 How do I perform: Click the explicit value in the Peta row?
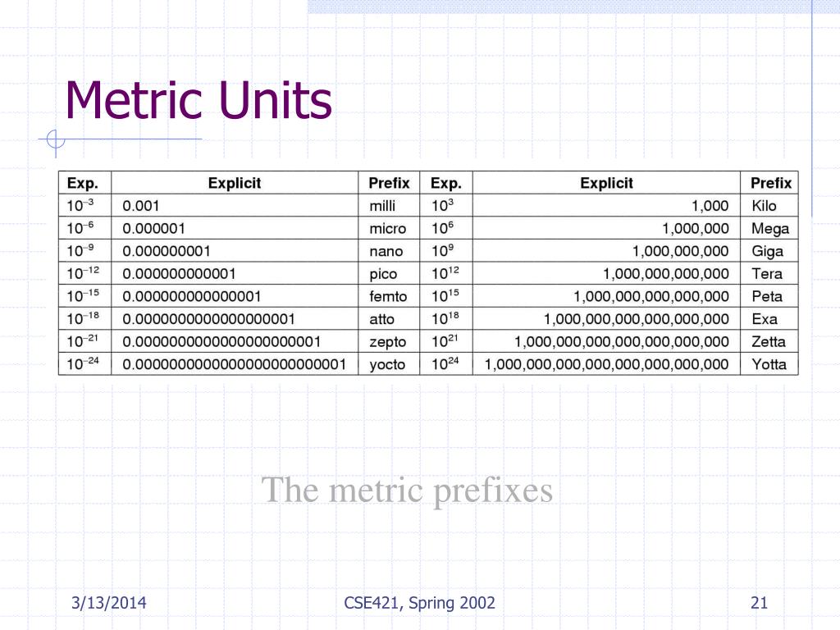pyautogui.click(x=651, y=296)
